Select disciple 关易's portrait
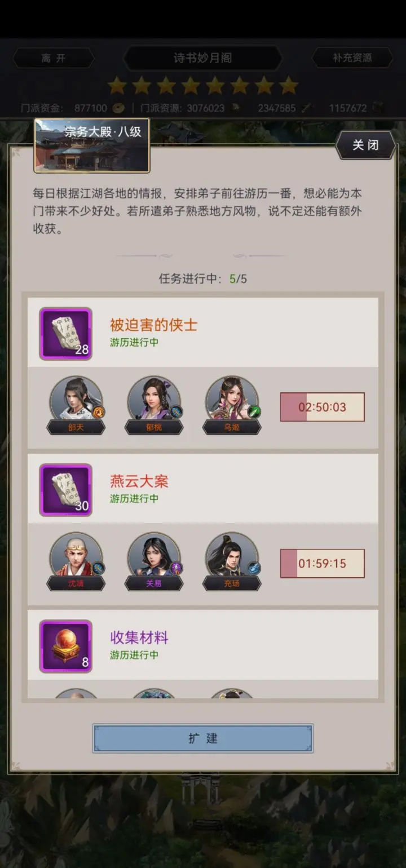Image resolution: width=406 pixels, height=868 pixels. coord(154,556)
